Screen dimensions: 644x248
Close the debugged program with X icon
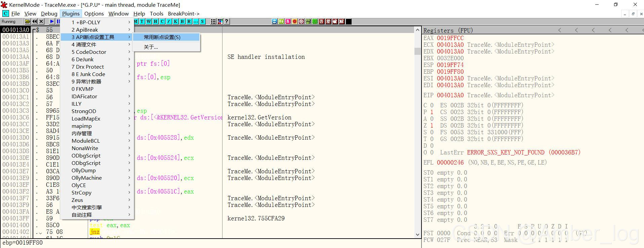[41, 21]
